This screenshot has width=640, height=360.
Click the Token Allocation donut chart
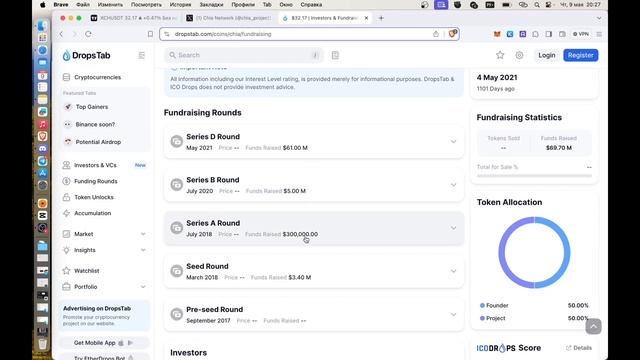click(x=534, y=252)
